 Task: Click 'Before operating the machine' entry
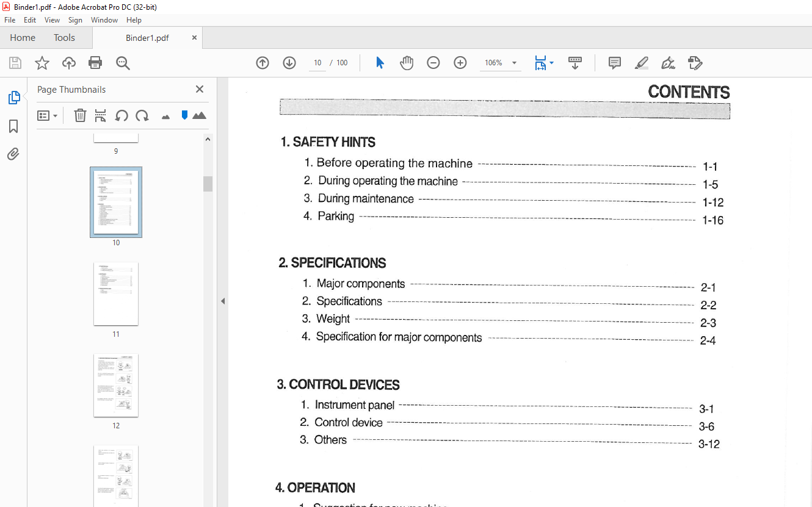point(394,163)
